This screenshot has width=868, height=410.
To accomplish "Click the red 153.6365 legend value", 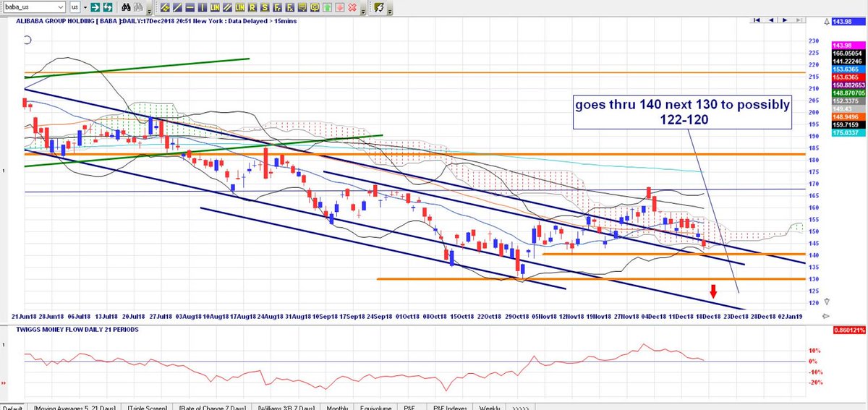I will (848, 77).
